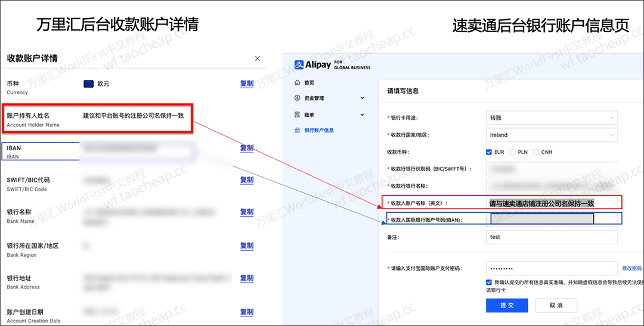Image resolution: width=644 pixels, height=326 pixels.
Task: Toggle the PLN currency checkbox
Action: tap(512, 152)
